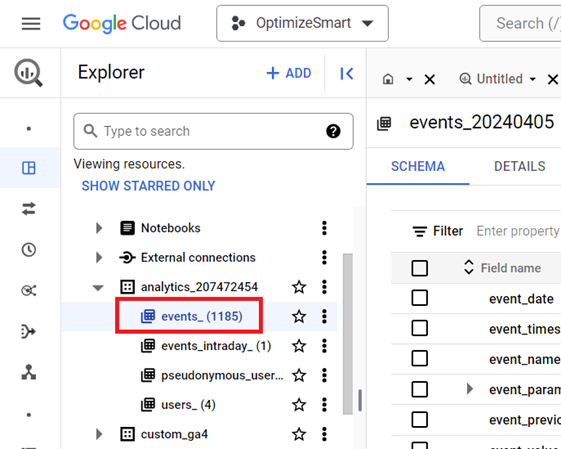Click ADD in the Explorer panel
Image resolution: width=561 pixels, height=449 pixels.
289,73
